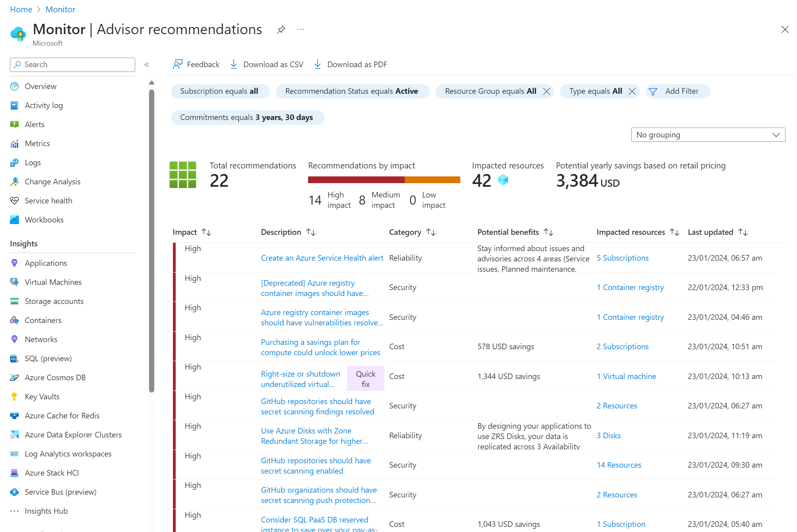The image size is (797, 532).
Task: Close the Monitor blade with X
Action: [x=785, y=29]
